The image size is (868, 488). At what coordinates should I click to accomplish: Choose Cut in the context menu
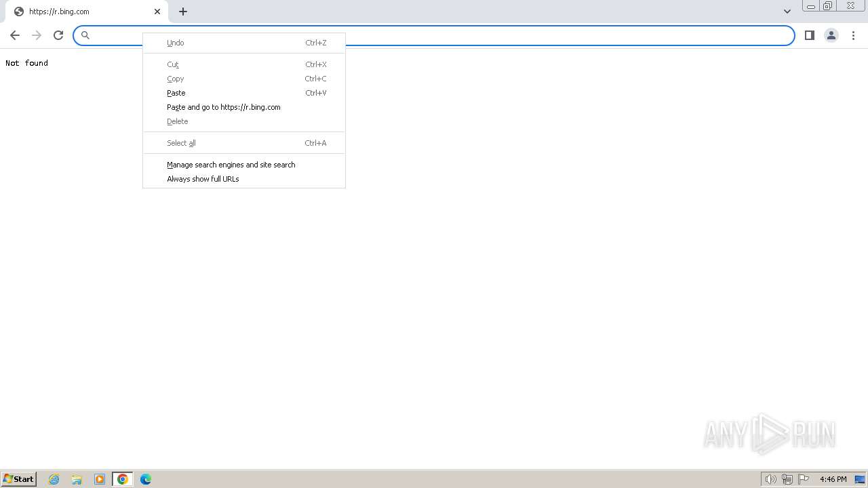(x=244, y=64)
